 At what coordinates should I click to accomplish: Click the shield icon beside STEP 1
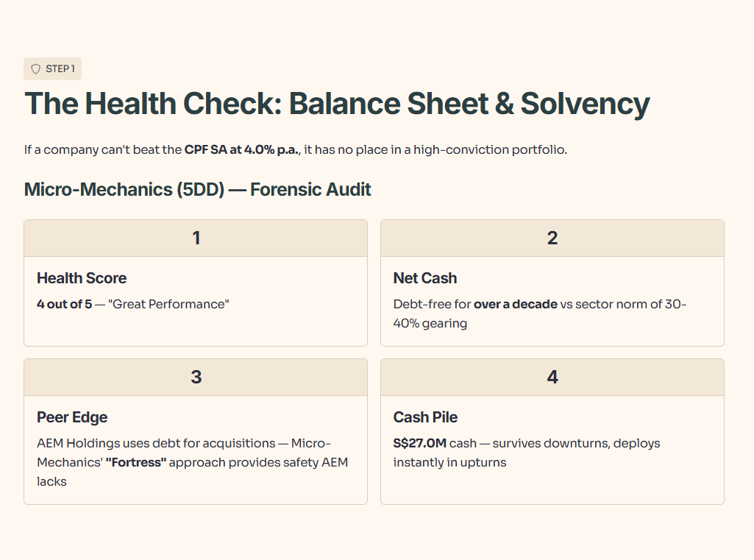pos(35,68)
